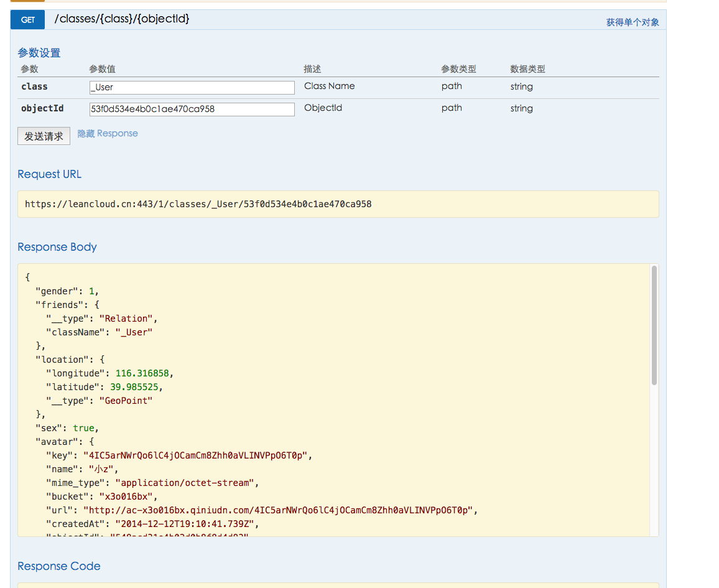Click the Response Body scrollbar thumb
The image size is (719, 588).
(x=654, y=325)
